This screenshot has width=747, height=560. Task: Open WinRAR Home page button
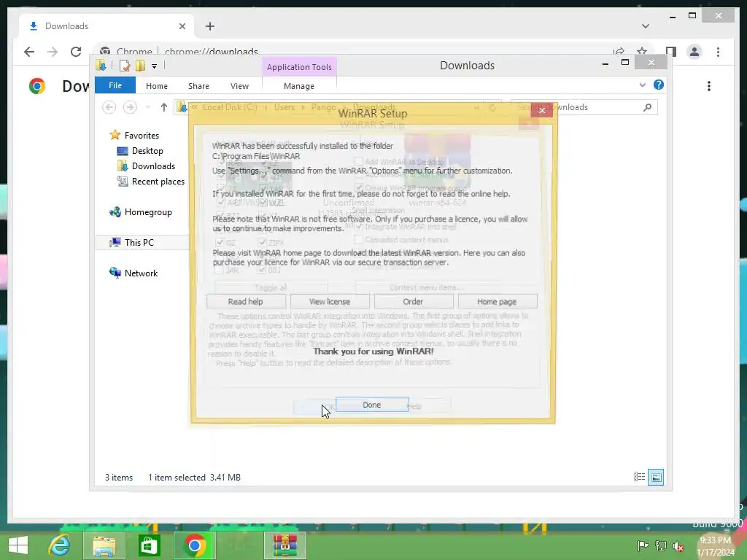click(x=497, y=301)
